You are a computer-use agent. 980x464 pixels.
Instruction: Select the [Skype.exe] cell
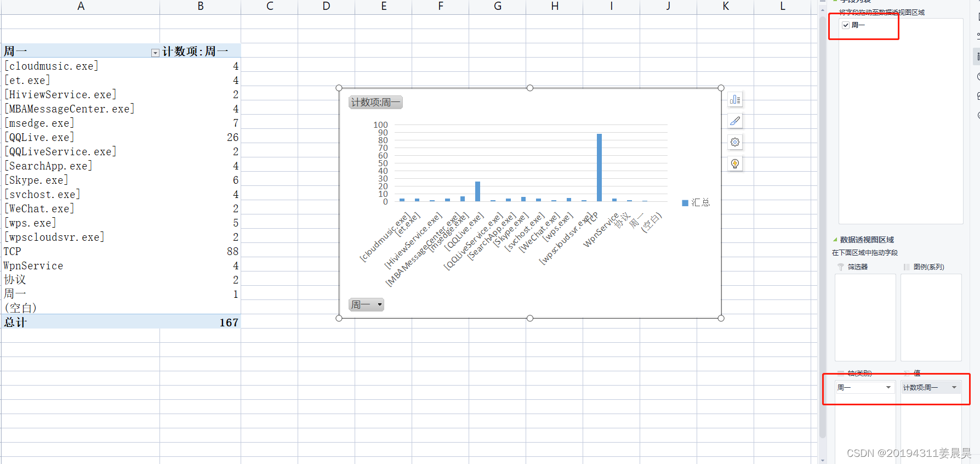click(81, 180)
